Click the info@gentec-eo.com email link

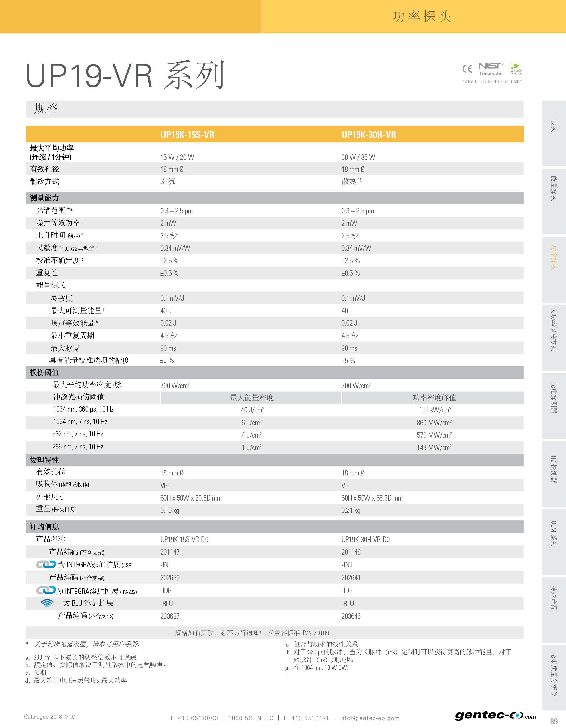tap(369, 718)
